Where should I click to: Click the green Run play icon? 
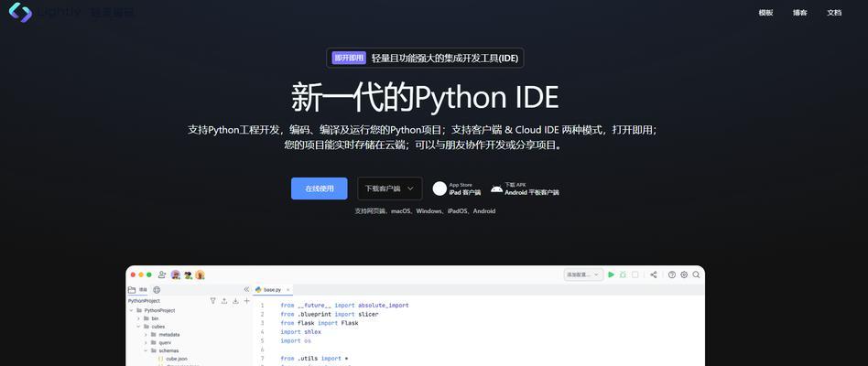click(611, 274)
